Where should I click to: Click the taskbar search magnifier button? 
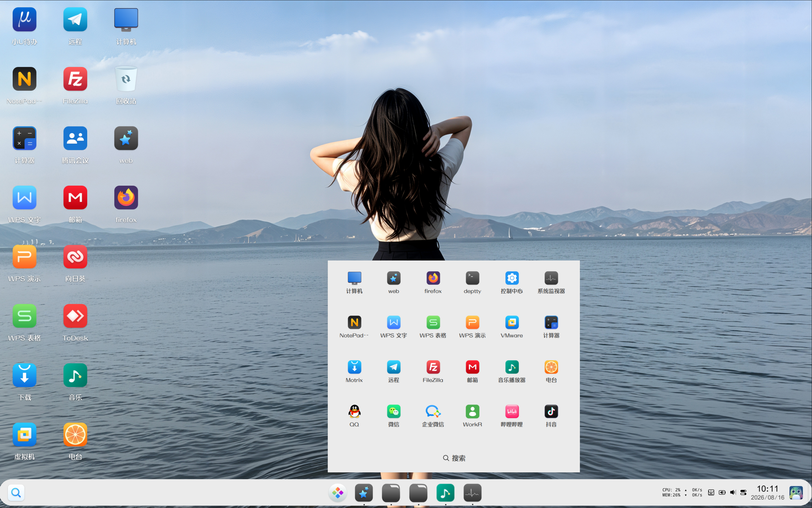(x=16, y=493)
